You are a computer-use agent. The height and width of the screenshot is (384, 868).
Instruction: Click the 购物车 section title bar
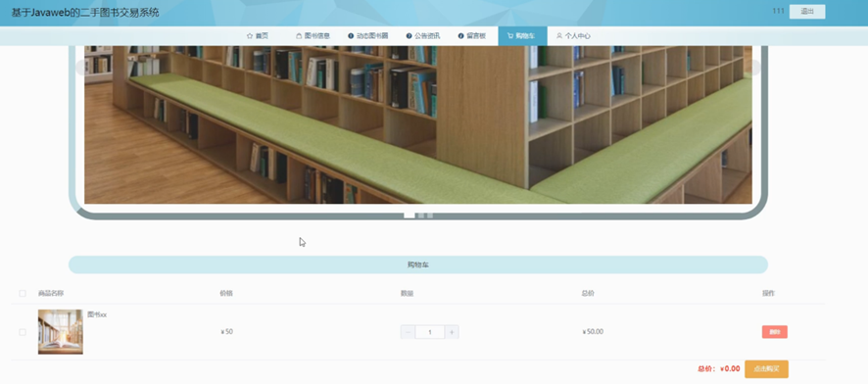pos(418,265)
